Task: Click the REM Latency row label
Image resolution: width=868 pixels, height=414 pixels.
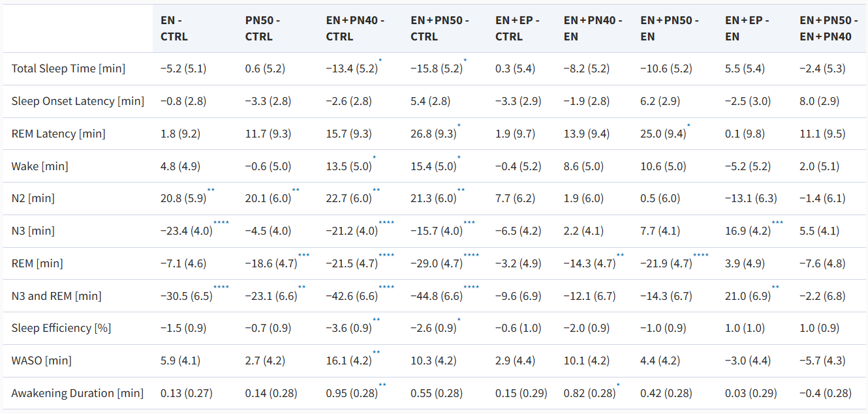Action: 59,134
